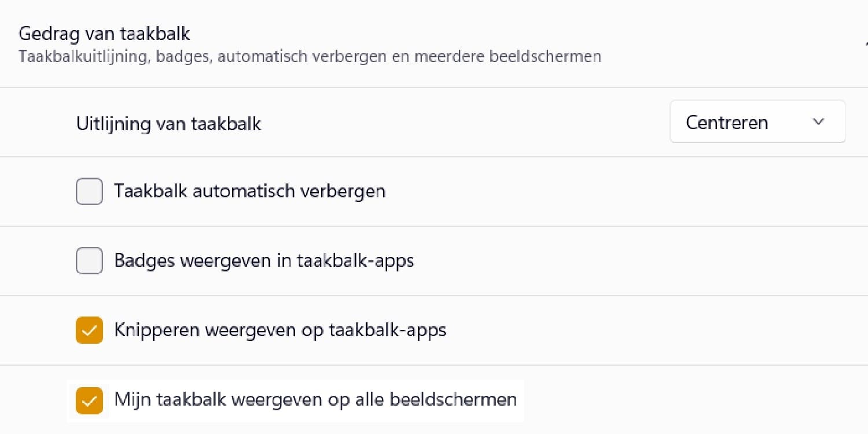868x434 pixels.
Task: Select the 'Uitlijning van taakbalk' label
Action: pyautogui.click(x=168, y=123)
